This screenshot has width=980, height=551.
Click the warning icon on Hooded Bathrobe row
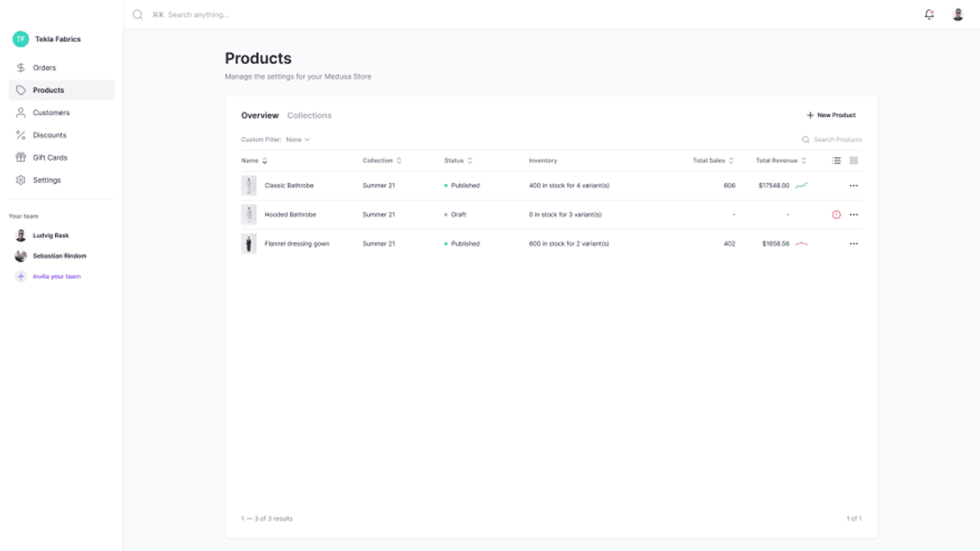(836, 215)
